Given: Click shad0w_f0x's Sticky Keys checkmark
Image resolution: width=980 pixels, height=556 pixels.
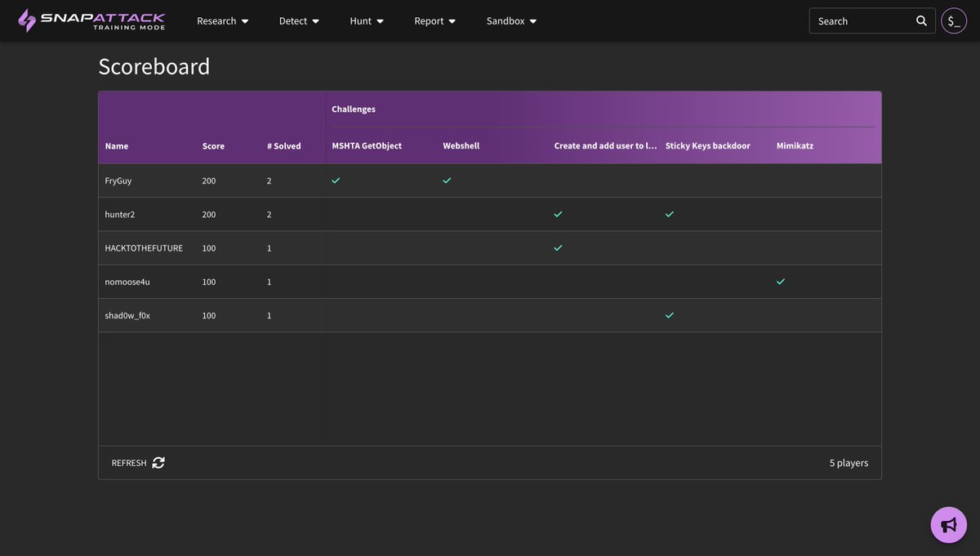Looking at the screenshot, I should pyautogui.click(x=670, y=315).
